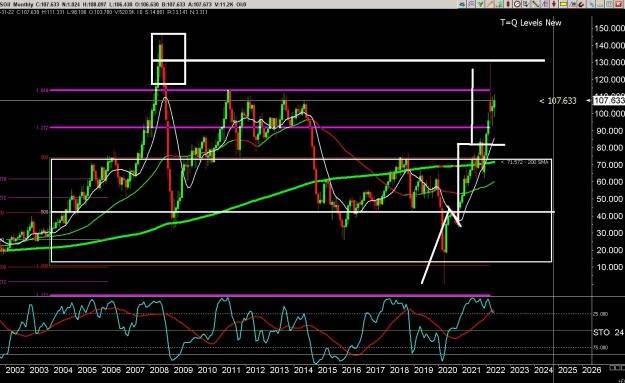625x383 pixels.
Task: Click the circle clock-style toolbar icon
Action: pyautogui.click(x=517, y=4)
